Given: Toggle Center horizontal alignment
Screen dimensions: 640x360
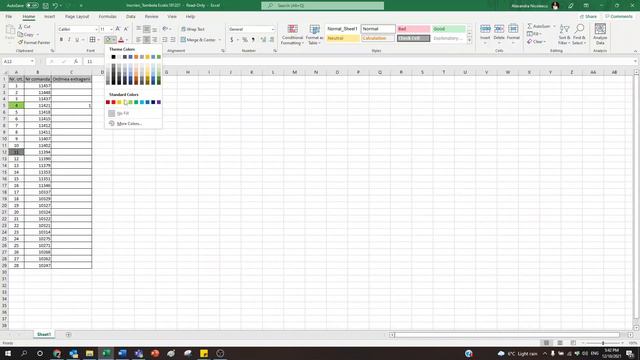Looking at the screenshot, I should [x=147, y=40].
